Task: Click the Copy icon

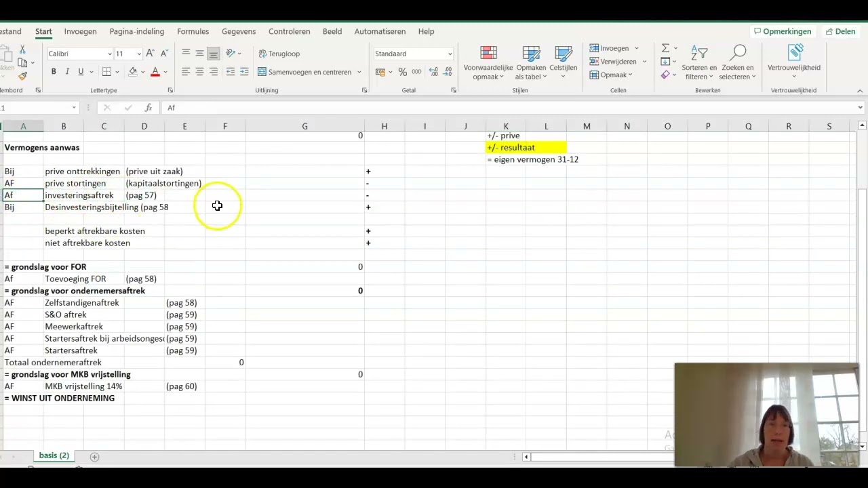Action: [22, 63]
